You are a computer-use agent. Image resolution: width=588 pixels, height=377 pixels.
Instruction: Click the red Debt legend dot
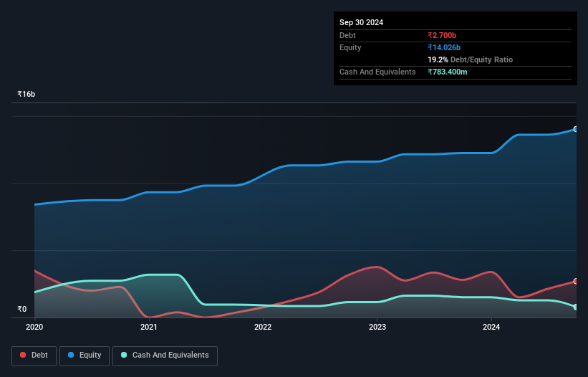pyautogui.click(x=23, y=355)
